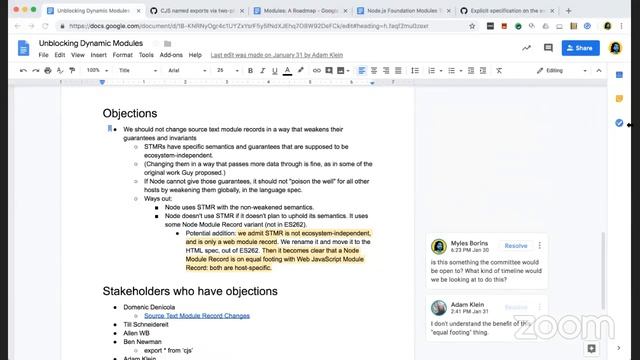Expand numbered list style options arrow
Image resolution: width=640 pixels, height=360 pixels.
coord(441,71)
